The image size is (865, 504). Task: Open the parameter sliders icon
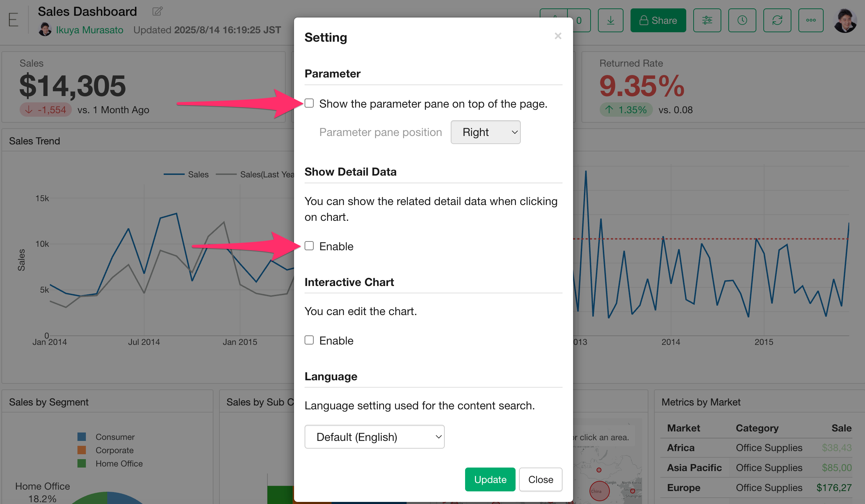coord(707,20)
